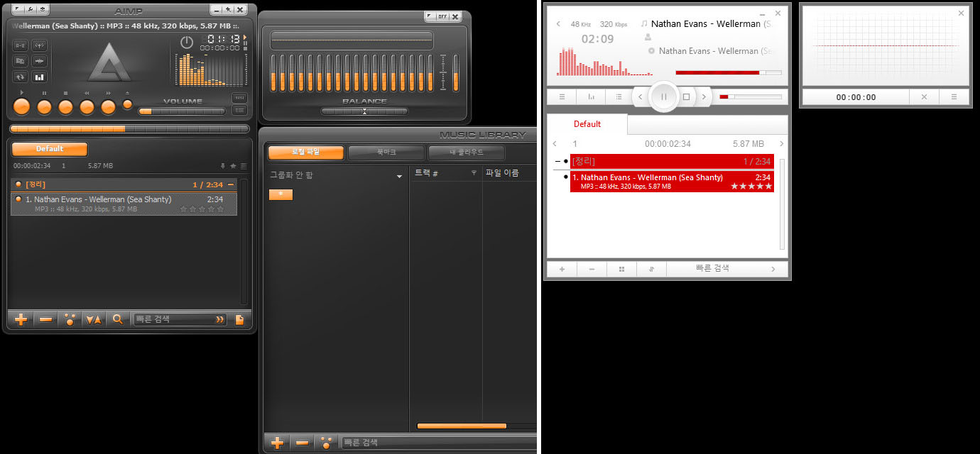980x454 pixels.
Task: Toggle the internet radio capture button
Action: click(40, 45)
